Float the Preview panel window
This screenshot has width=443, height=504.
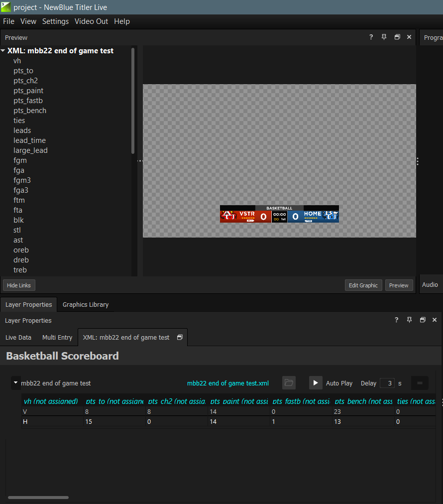397,37
